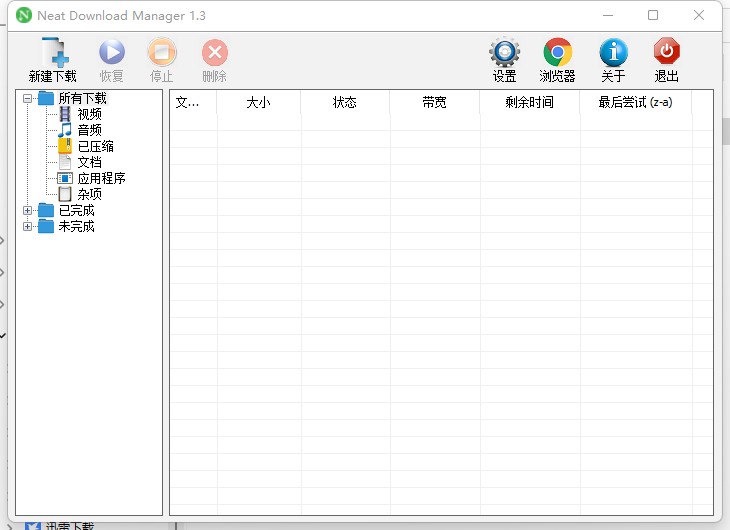Screen dimensions: 730x530
Task: Collapse the 所有下载 tree node
Action: pos(27,98)
